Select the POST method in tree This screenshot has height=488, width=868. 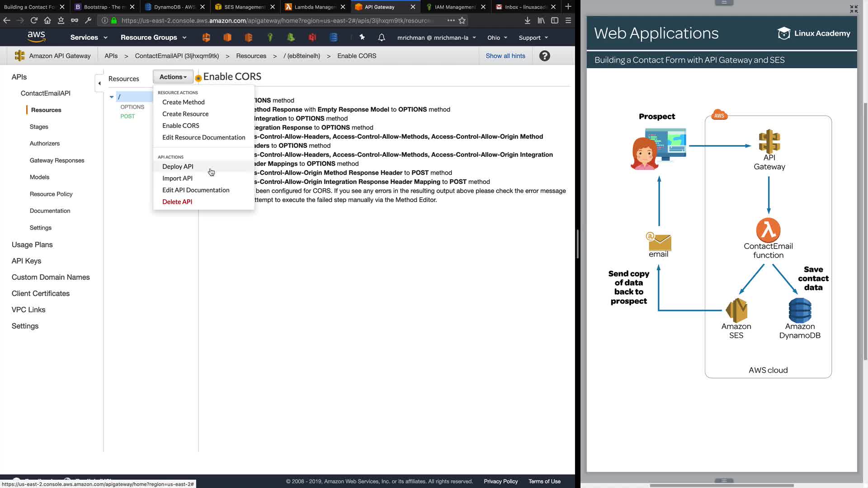tap(127, 116)
